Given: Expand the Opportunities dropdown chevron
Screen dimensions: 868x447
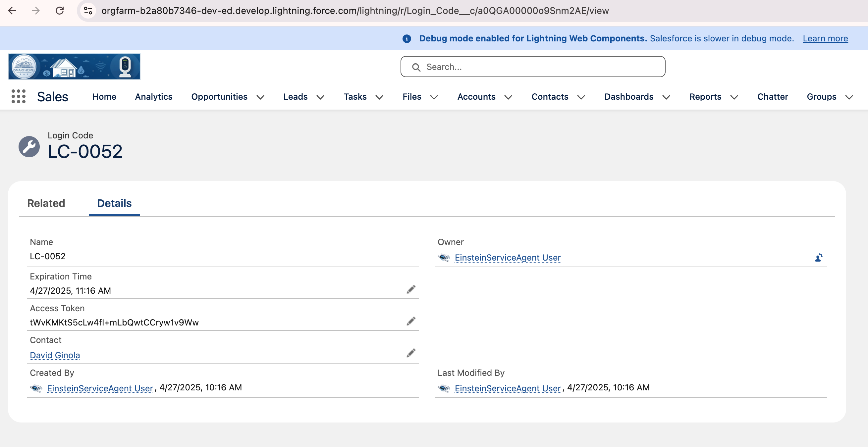Looking at the screenshot, I should coord(260,97).
